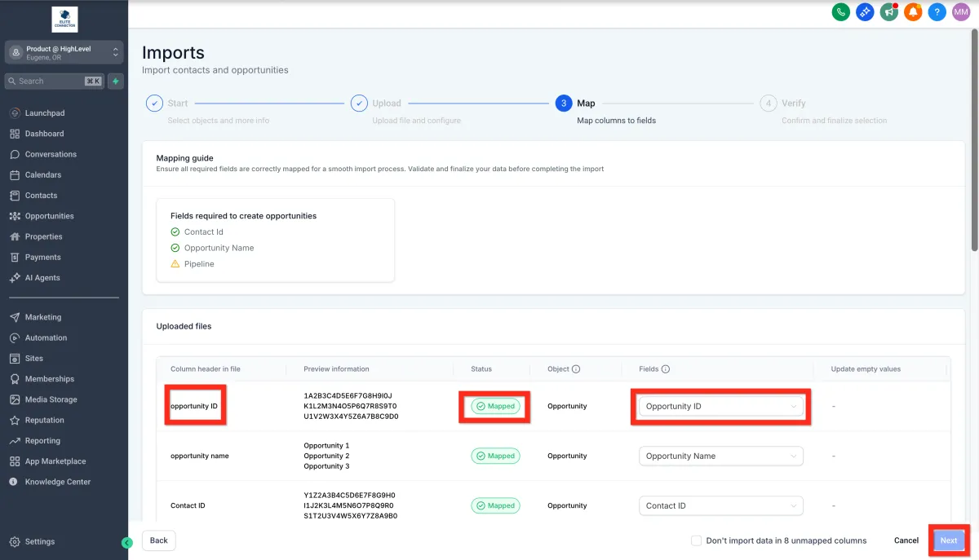Click info icon next to Fields header
This screenshot has width=979, height=560.
tap(666, 369)
